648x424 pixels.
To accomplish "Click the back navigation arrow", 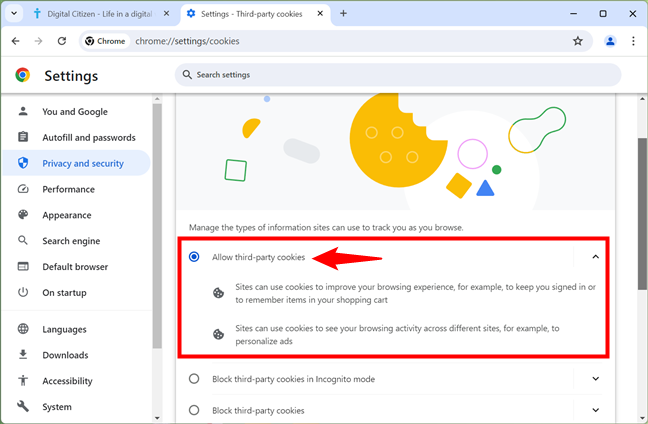I will (15, 41).
